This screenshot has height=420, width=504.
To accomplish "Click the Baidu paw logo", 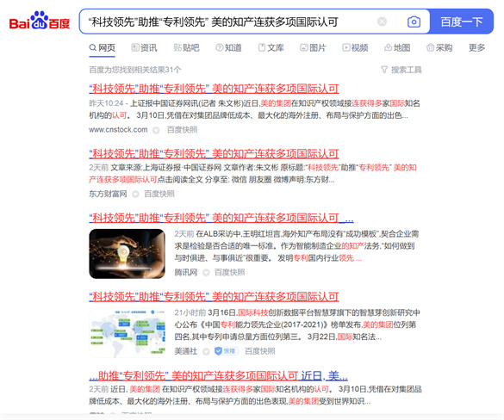I will (x=40, y=21).
